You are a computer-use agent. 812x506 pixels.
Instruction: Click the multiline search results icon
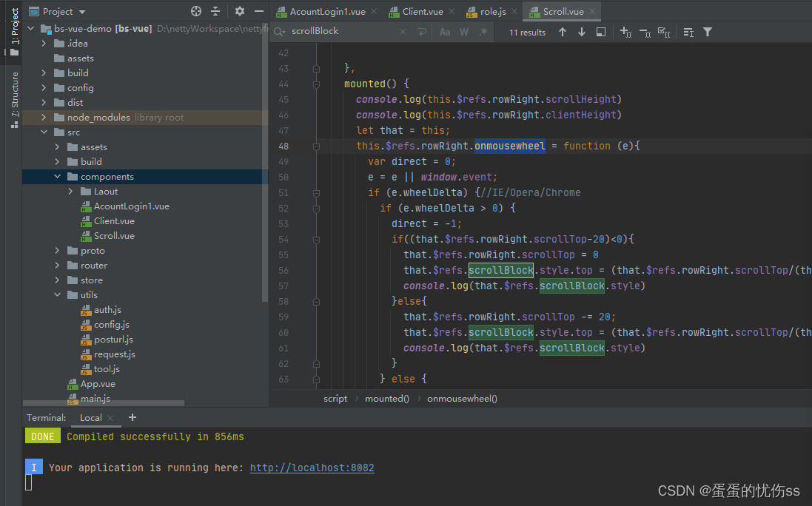coord(688,32)
